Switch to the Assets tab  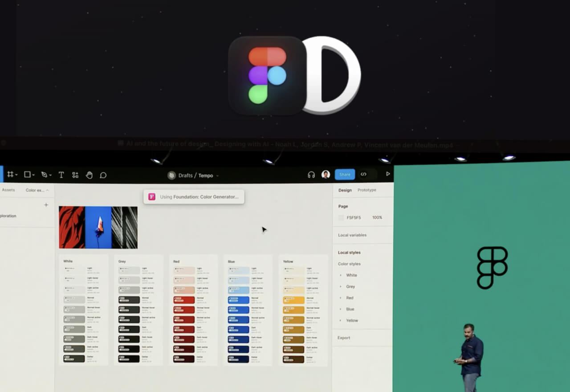8,190
